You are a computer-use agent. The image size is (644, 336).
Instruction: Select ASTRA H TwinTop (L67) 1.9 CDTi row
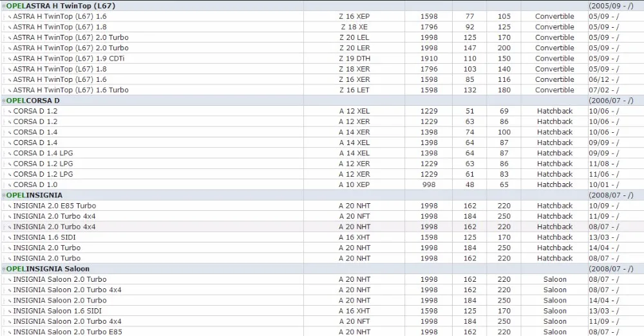(322, 59)
